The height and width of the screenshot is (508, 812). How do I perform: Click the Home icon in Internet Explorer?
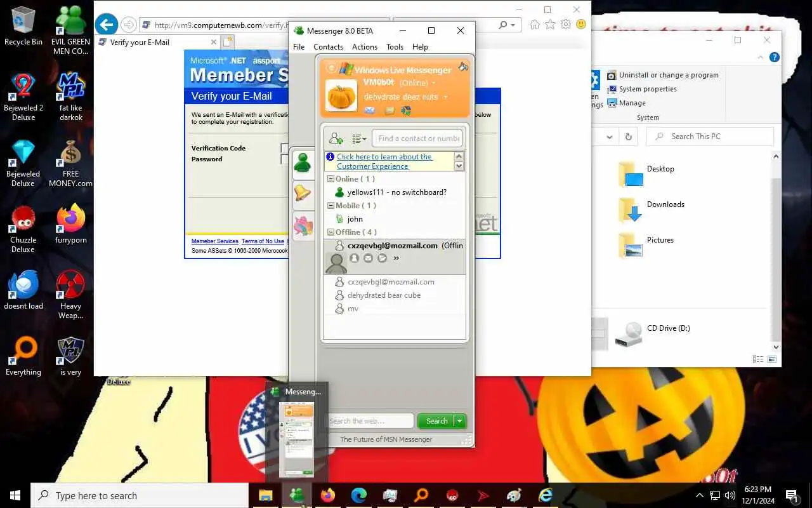coord(535,25)
